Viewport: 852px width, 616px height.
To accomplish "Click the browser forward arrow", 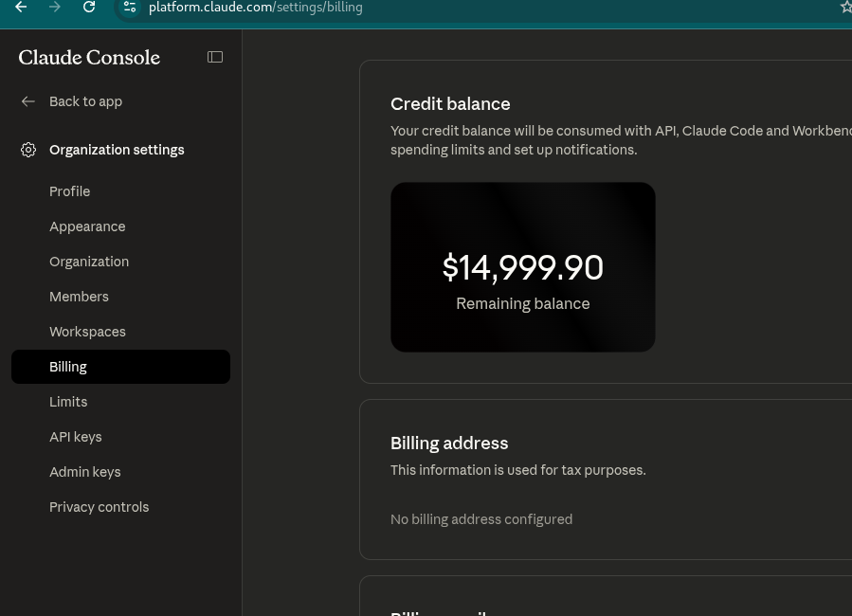I will point(54,7).
